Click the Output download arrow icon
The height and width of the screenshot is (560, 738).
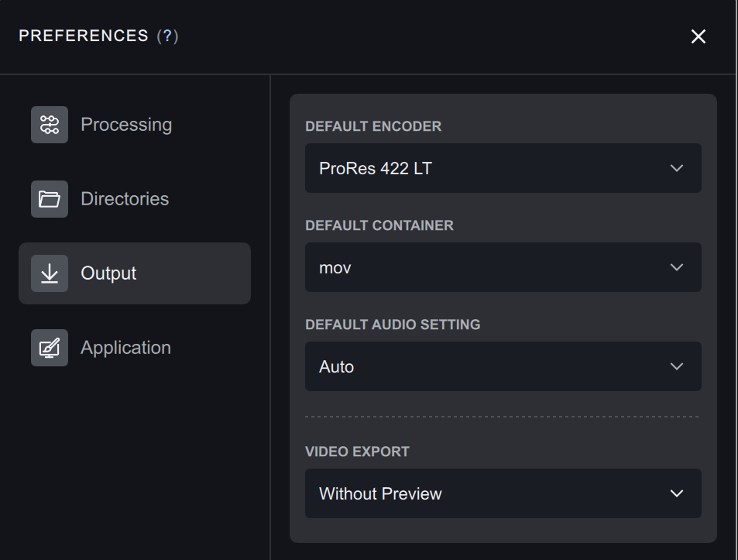[50, 273]
